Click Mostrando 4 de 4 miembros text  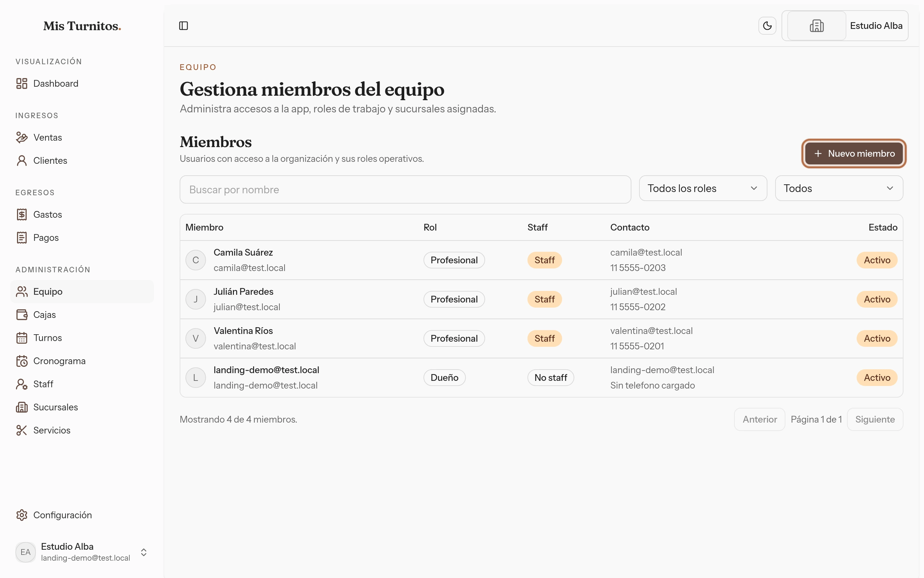point(238,419)
